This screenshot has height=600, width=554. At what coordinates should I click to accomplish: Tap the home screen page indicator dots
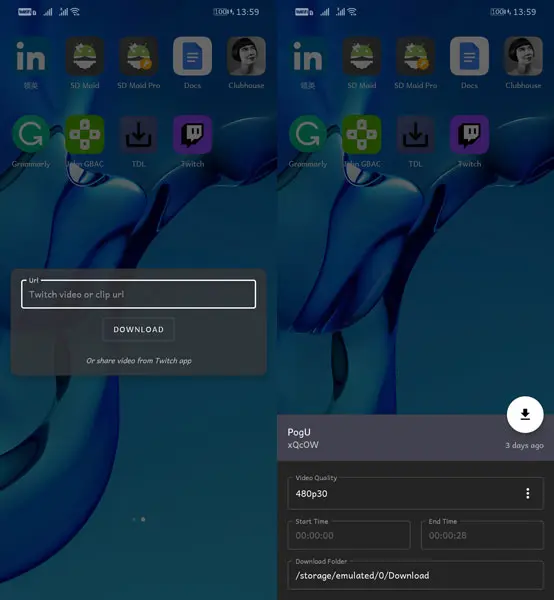coord(138,519)
